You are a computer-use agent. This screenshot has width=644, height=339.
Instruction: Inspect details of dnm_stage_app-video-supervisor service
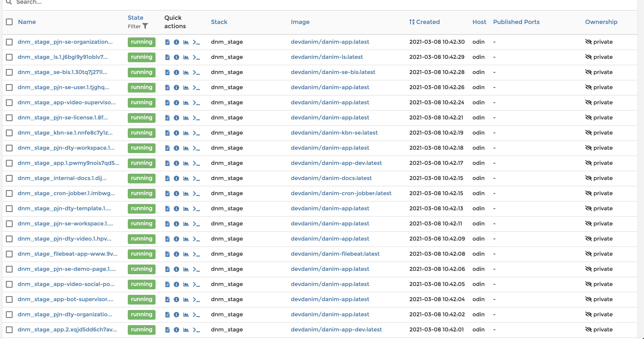pos(177,103)
